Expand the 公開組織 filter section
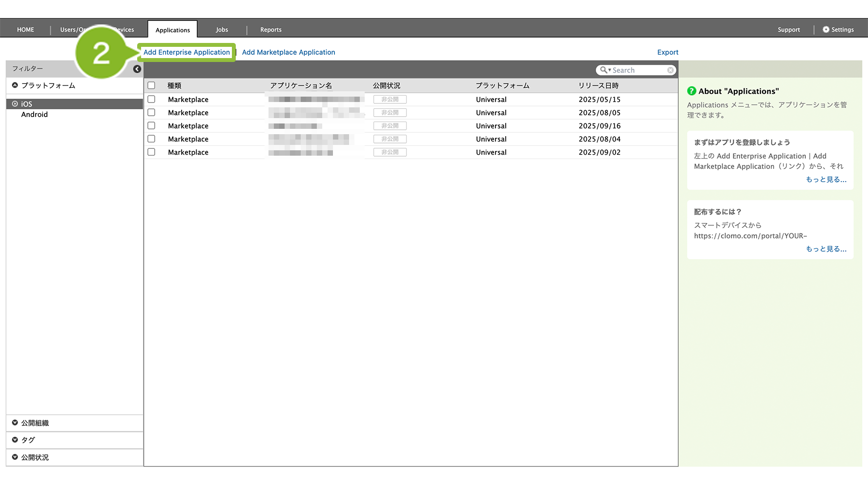The image size is (868, 488). pyautogui.click(x=15, y=423)
